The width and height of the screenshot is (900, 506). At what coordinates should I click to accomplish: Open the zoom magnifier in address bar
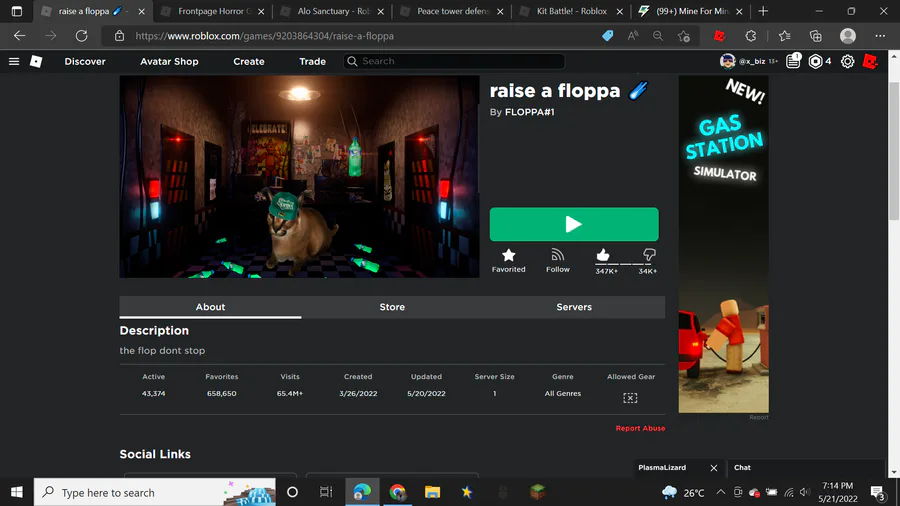pyautogui.click(x=658, y=36)
